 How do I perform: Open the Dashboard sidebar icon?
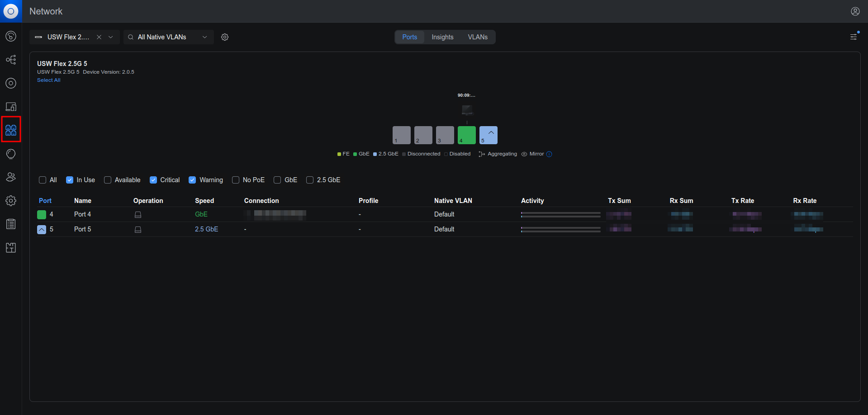point(11,36)
